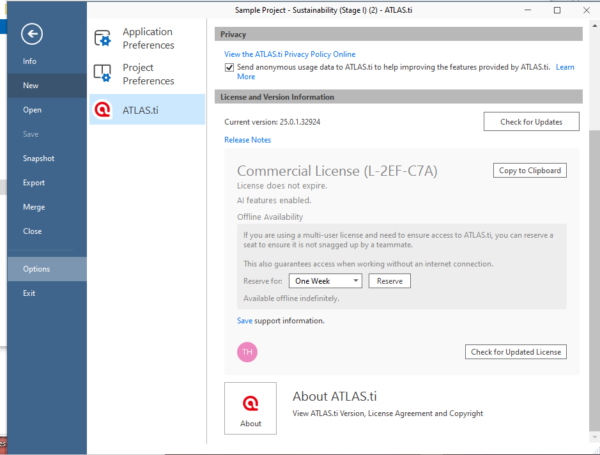Click the About ATLAS.ti logo tile
Viewport: 600px width, 455px height.
click(250, 408)
